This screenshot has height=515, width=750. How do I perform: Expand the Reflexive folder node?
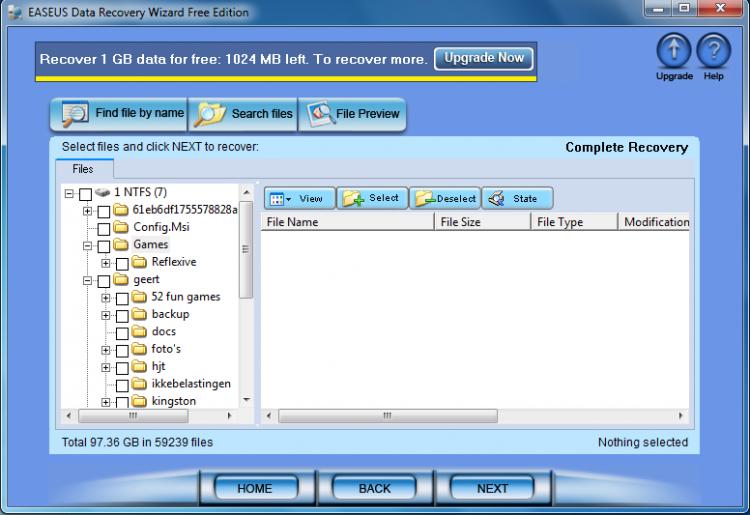tap(106, 263)
